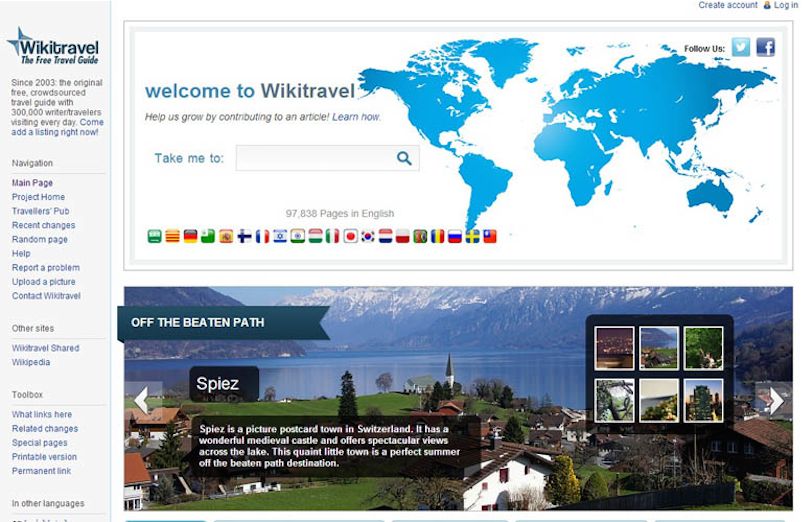Choose the Italian flag icon
Viewport: 802px width, 522px height.
pos(332,236)
